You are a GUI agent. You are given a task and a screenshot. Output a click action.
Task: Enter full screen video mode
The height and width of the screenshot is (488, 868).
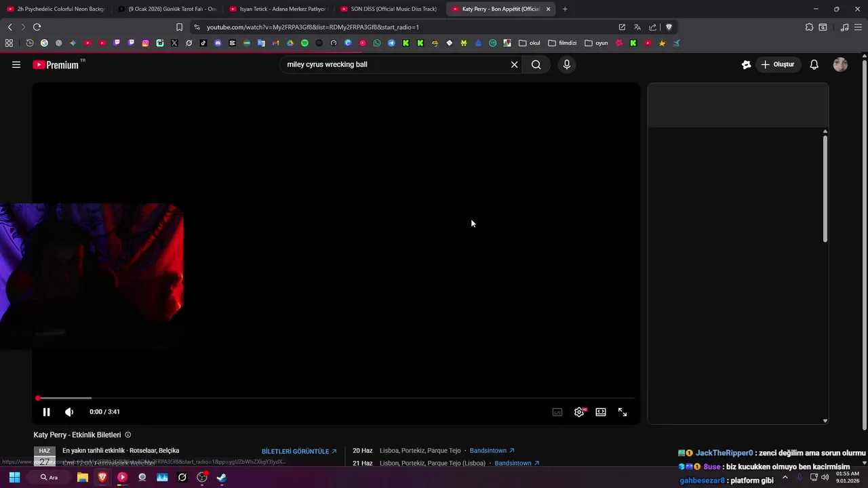tap(623, 412)
